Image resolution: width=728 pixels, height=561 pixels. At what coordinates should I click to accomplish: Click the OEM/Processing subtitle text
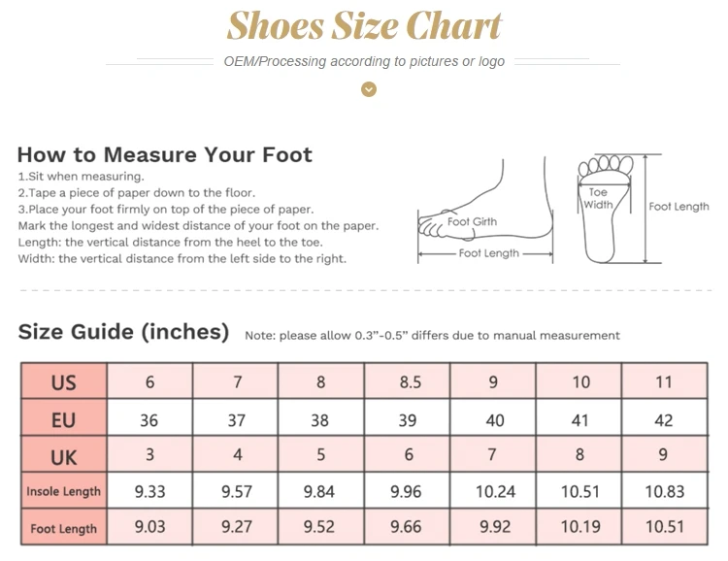pyautogui.click(x=364, y=61)
